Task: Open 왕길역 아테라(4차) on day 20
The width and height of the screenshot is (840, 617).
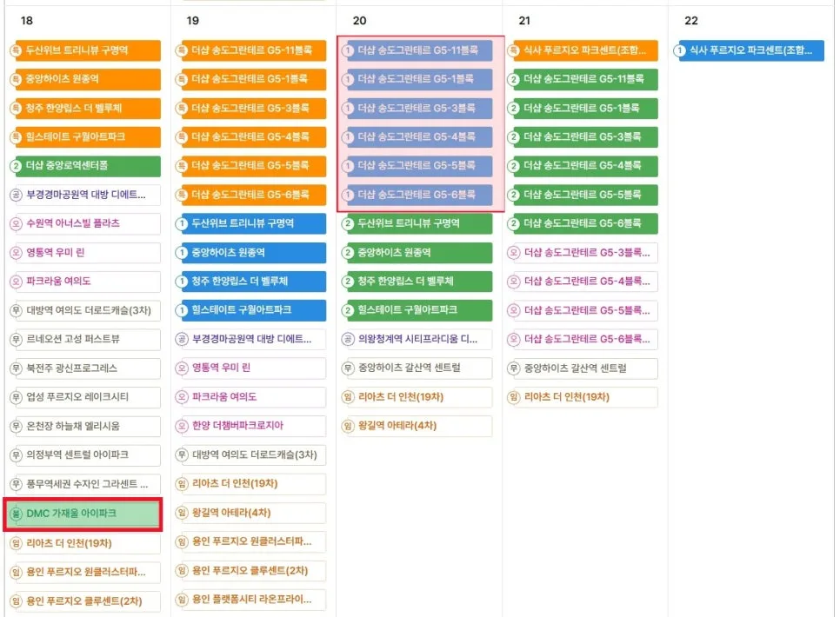Action: pos(417,426)
